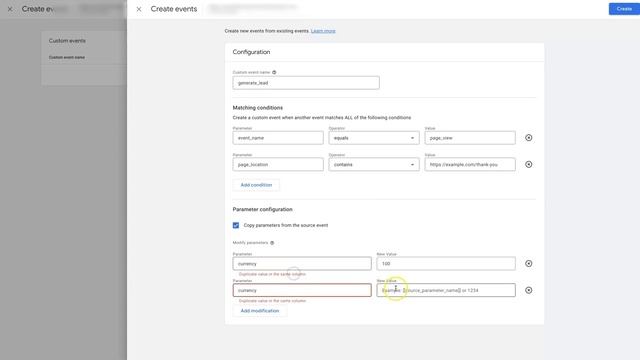Close the background Create events window
The height and width of the screenshot is (360, 640).
point(10,9)
